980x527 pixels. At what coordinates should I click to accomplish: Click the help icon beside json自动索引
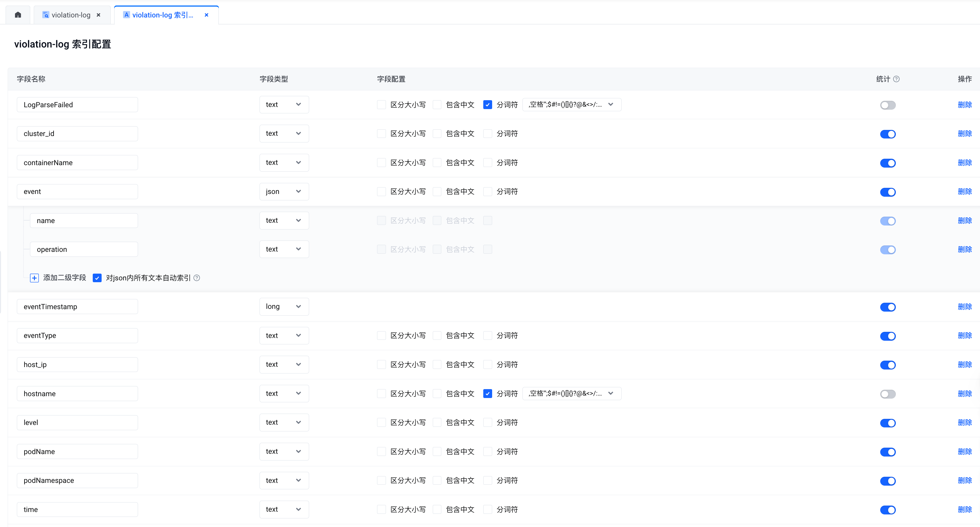pyautogui.click(x=197, y=278)
